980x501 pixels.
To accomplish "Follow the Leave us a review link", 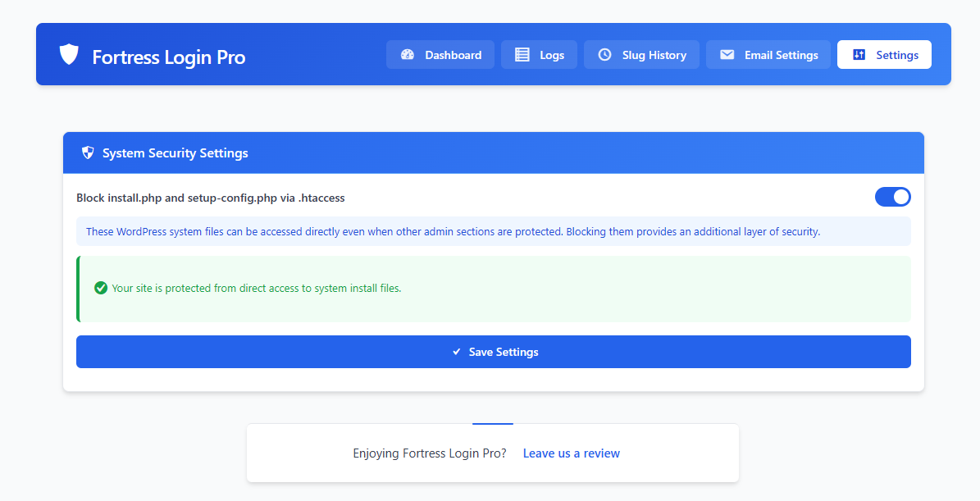I will pyautogui.click(x=571, y=453).
